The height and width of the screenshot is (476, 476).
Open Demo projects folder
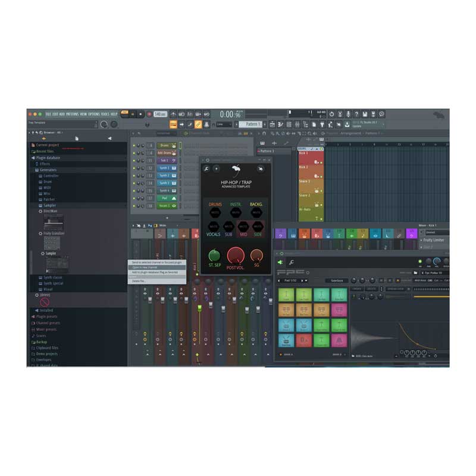click(x=44, y=354)
